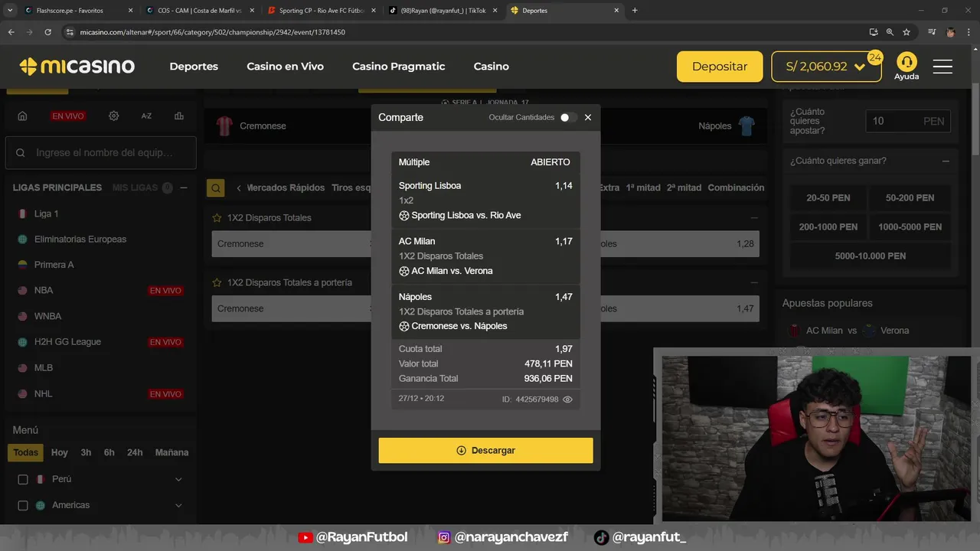Open Casino Pragmatic
Viewport: 980px width, 551px height.
coord(398,67)
